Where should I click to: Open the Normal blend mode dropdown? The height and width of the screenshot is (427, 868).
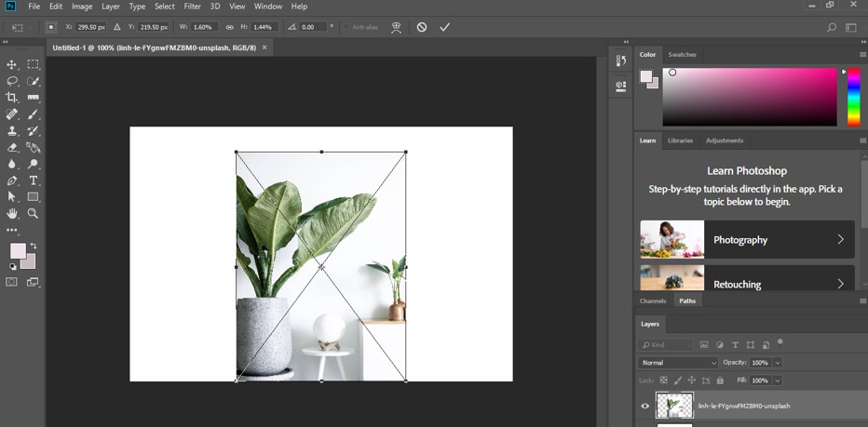pos(678,363)
